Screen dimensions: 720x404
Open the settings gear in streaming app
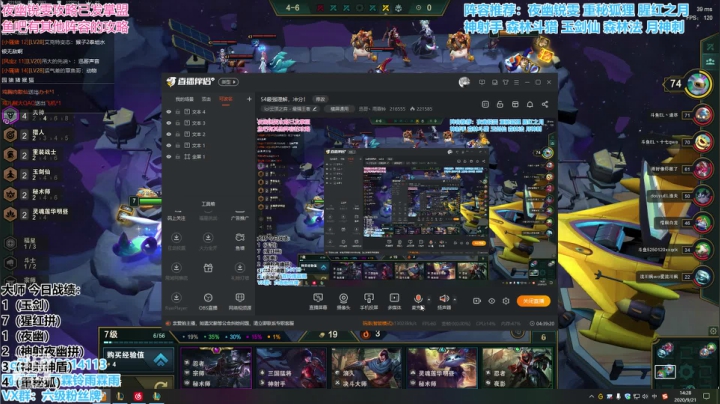pos(506,301)
